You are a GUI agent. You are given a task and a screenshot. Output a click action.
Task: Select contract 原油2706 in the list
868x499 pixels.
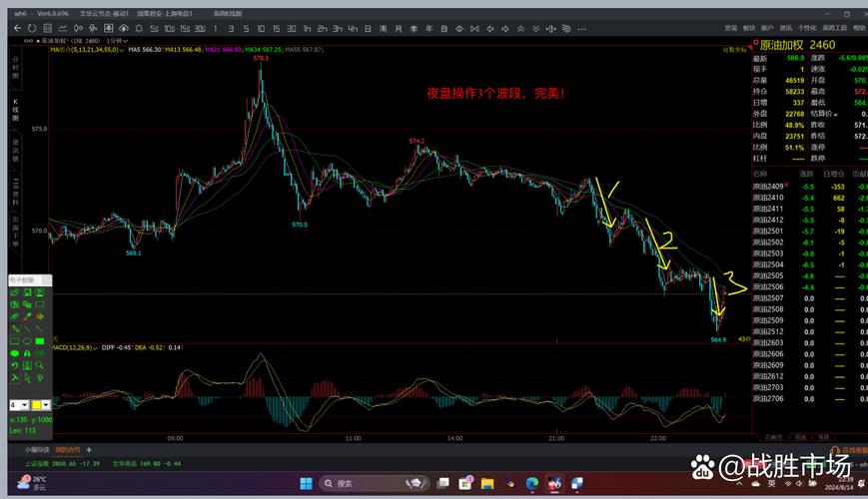click(x=768, y=398)
